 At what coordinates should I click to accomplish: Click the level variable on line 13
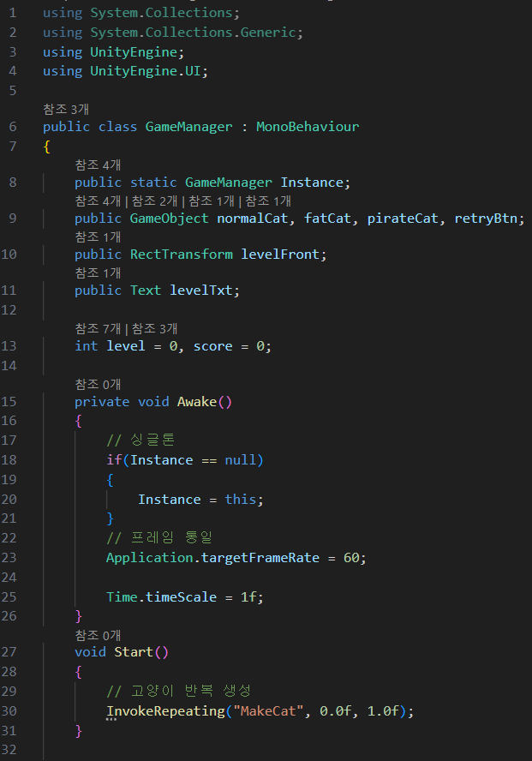click(126, 346)
